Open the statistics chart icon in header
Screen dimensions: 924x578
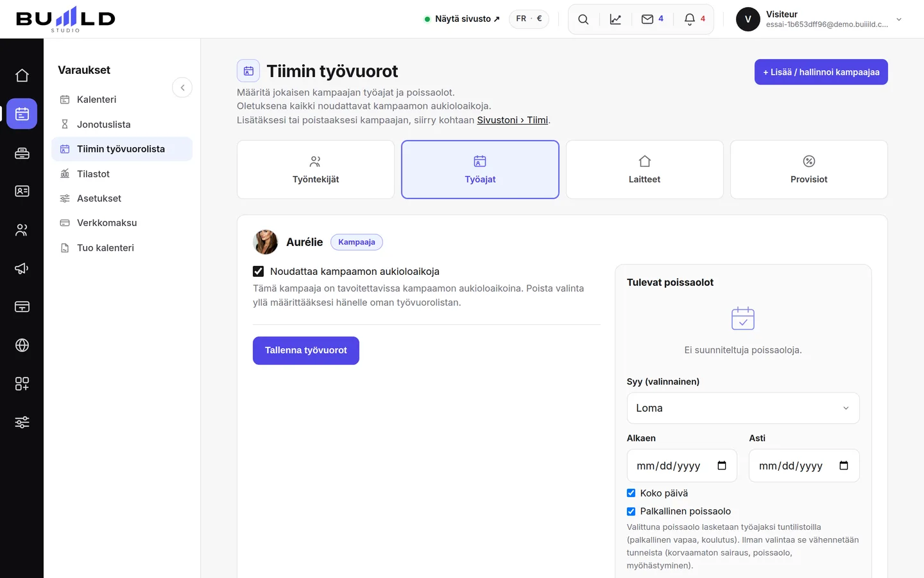point(615,19)
